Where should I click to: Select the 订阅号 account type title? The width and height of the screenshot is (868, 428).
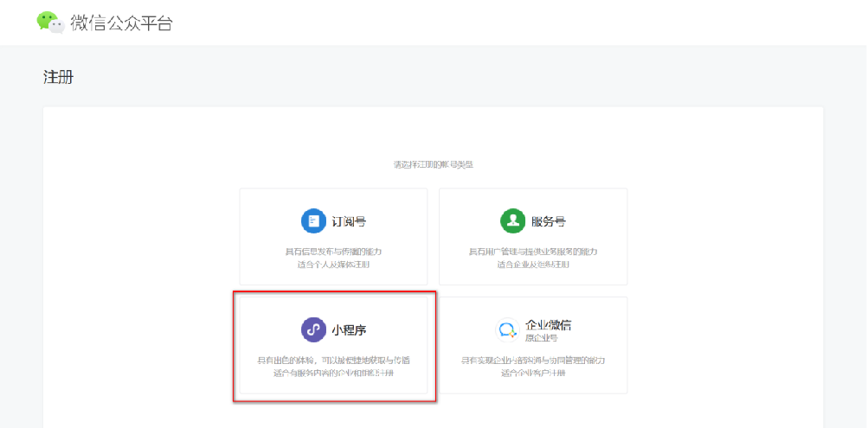[349, 221]
